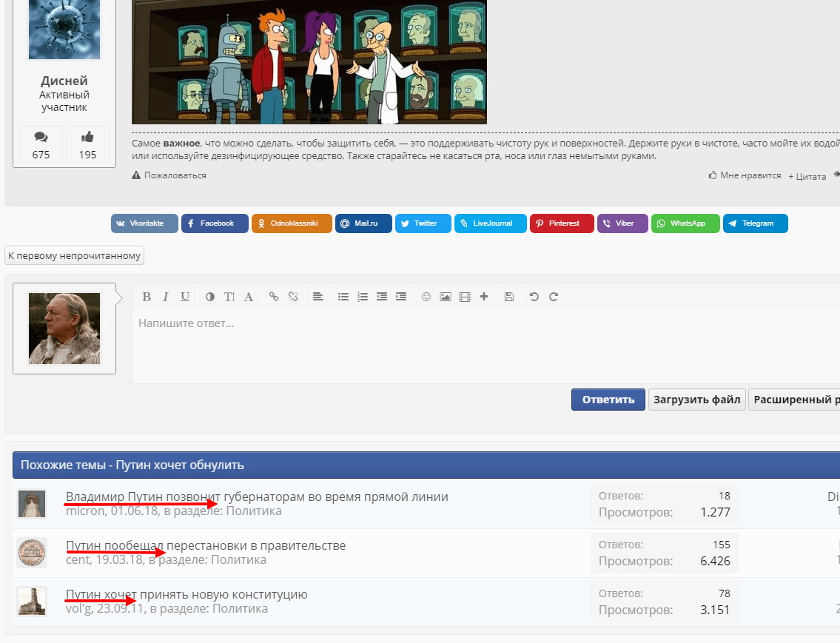Toggle bold formatting in the editor

(x=147, y=297)
